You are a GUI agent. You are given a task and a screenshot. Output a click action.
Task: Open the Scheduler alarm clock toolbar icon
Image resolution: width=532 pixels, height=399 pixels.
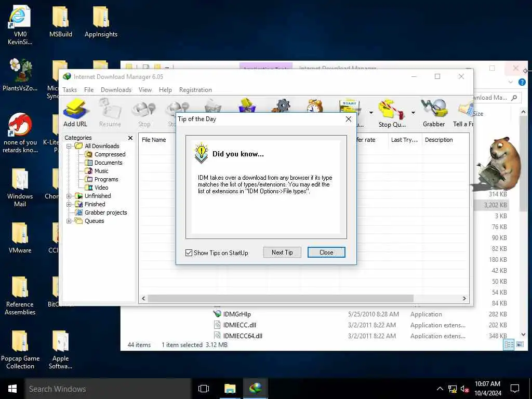click(x=314, y=105)
